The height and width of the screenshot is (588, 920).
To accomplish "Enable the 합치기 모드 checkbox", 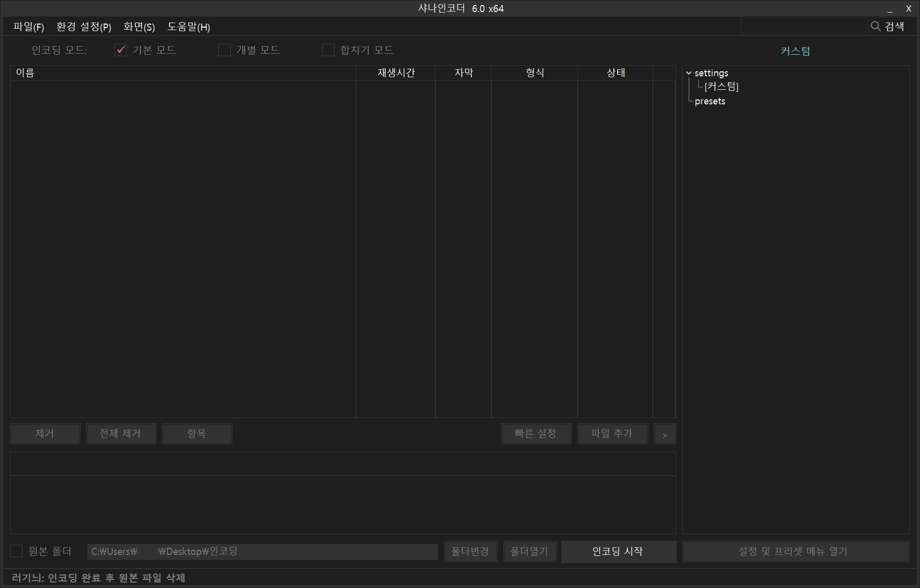I will (x=328, y=50).
